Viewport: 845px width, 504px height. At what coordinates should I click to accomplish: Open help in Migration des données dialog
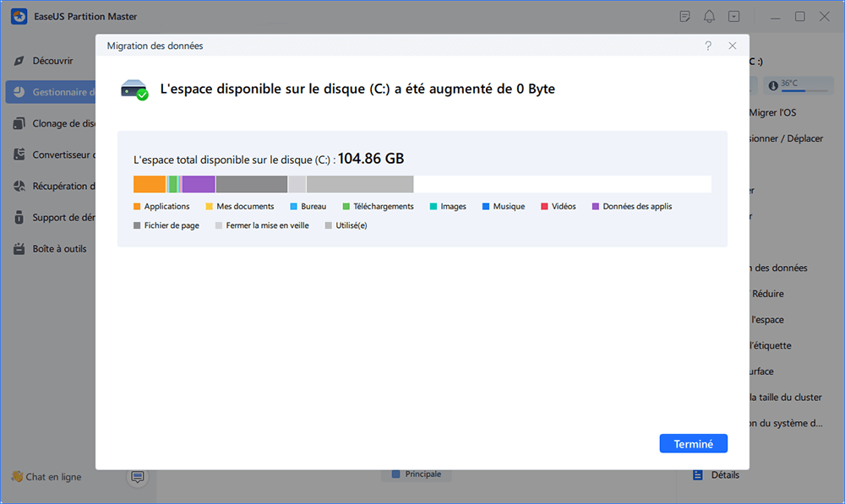pos(708,46)
